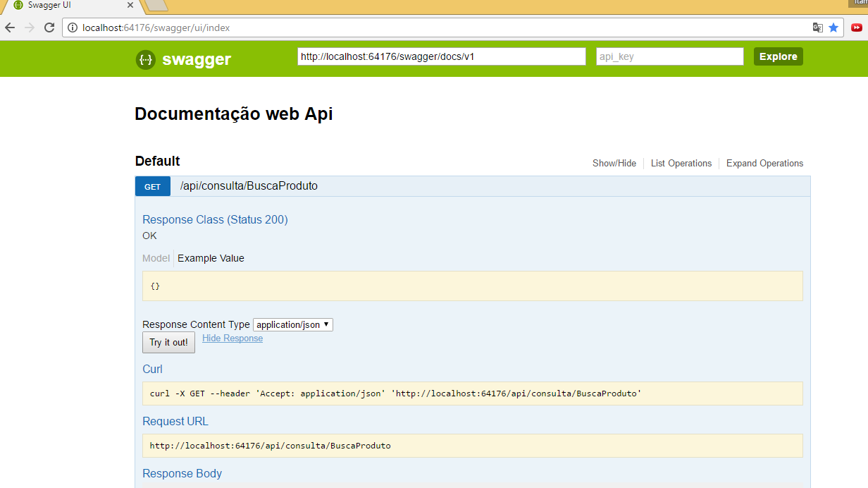Click the Try it out! button
The height and width of the screenshot is (488, 868).
point(168,342)
